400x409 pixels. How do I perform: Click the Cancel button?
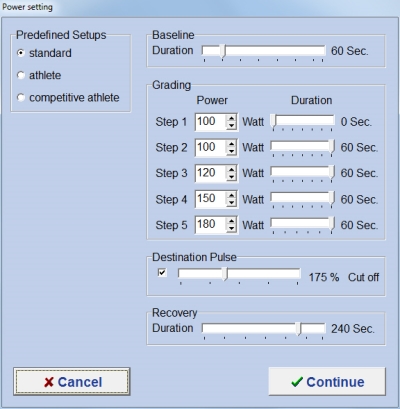coord(72,382)
